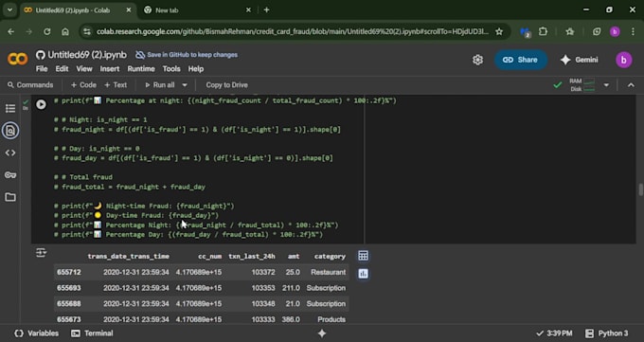Click the cc_num column header
This screenshot has width=644, height=342.
tap(210, 256)
